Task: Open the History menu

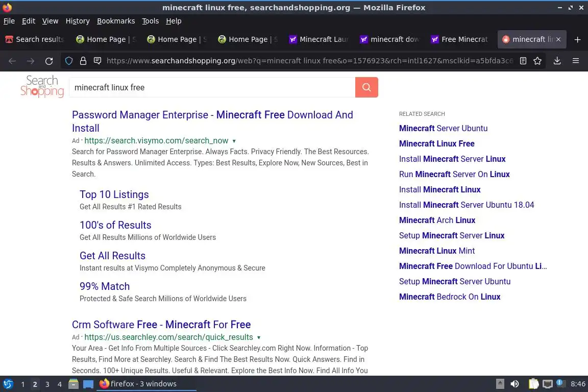Action: tap(78, 21)
